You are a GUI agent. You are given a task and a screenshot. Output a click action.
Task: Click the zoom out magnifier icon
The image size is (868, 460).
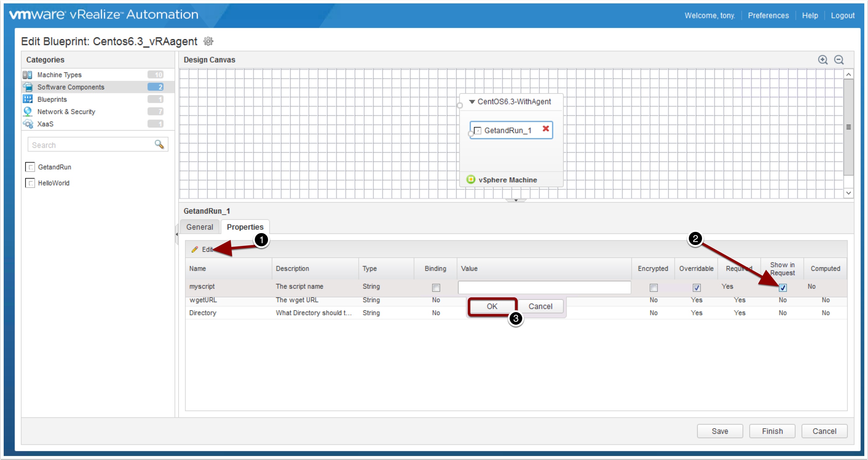pyautogui.click(x=839, y=60)
